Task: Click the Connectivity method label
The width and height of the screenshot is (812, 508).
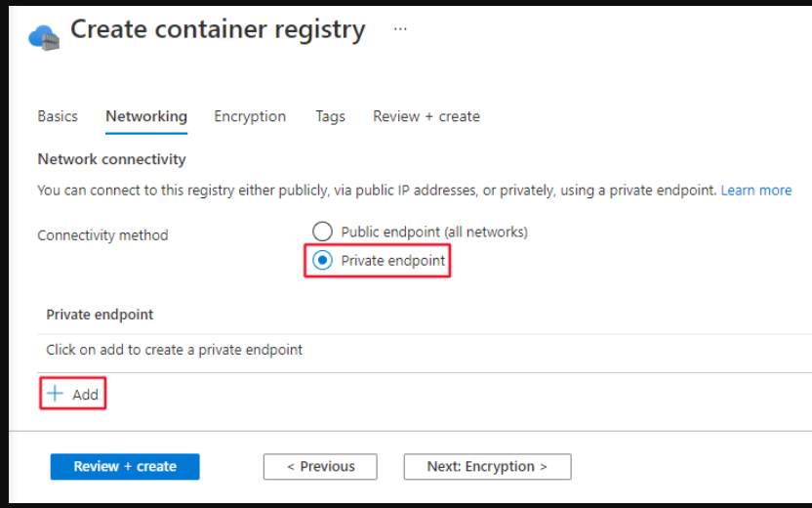Action: [x=102, y=235]
